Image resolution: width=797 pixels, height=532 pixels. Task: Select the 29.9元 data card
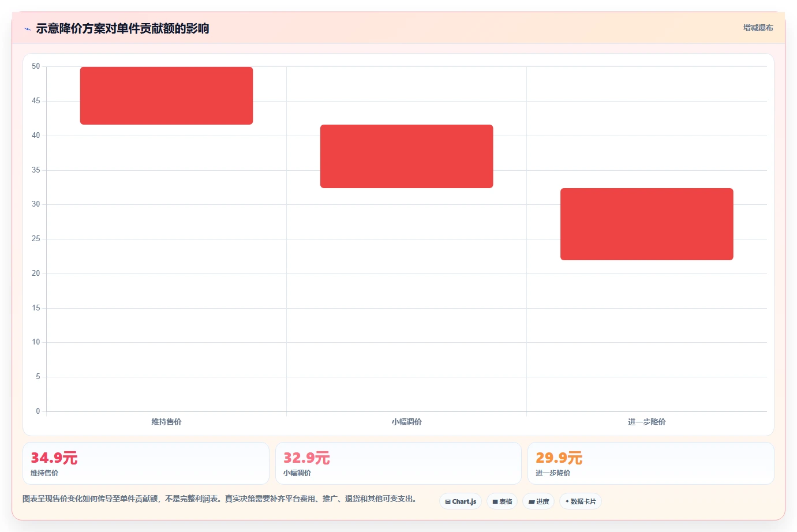(651, 463)
